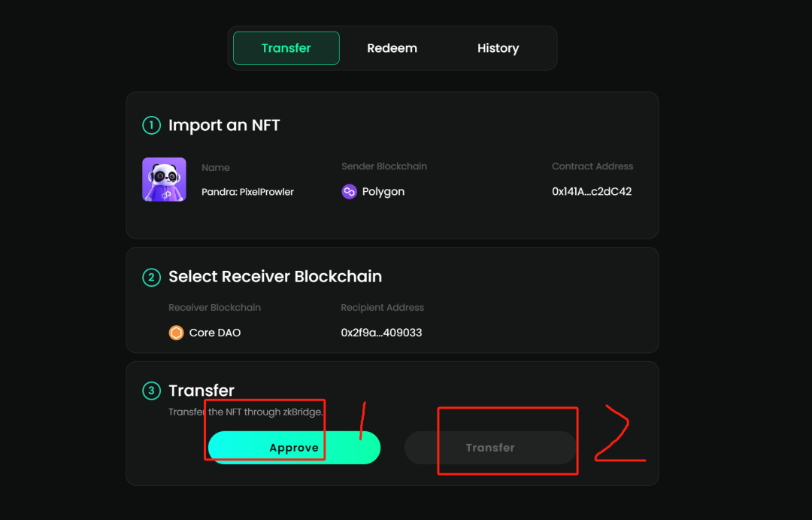812x520 pixels.
Task: Click the Polygon sender blockchain name
Action: pos(383,192)
